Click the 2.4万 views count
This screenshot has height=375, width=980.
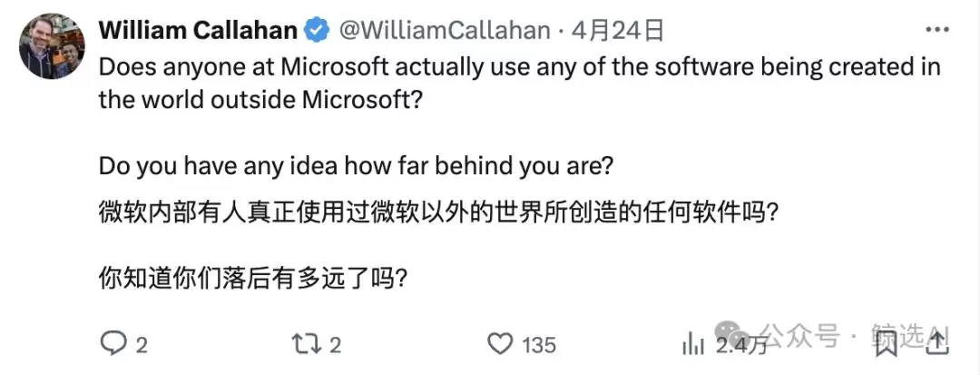[741, 345]
